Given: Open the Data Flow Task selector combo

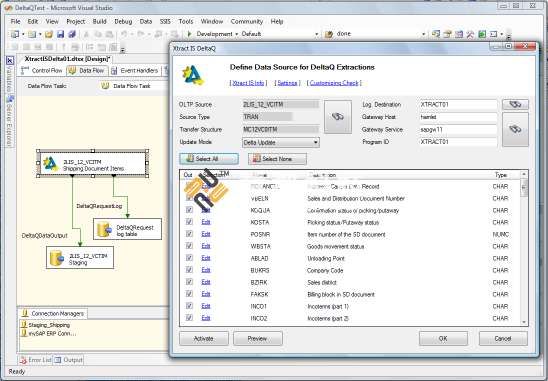Looking at the screenshot, I should pyautogui.click(x=133, y=86).
